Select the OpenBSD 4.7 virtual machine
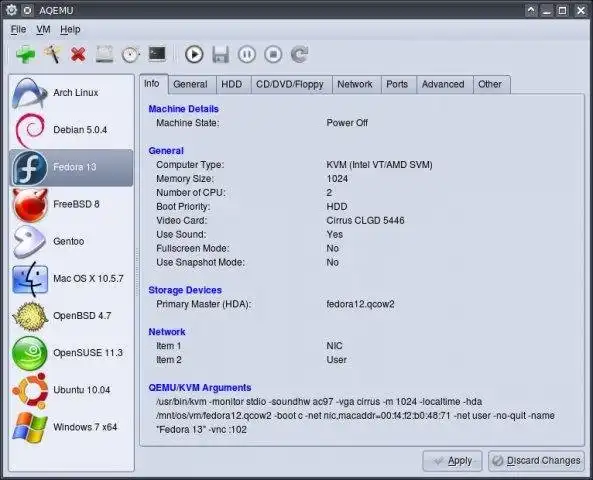The image size is (593, 480). tap(71, 316)
